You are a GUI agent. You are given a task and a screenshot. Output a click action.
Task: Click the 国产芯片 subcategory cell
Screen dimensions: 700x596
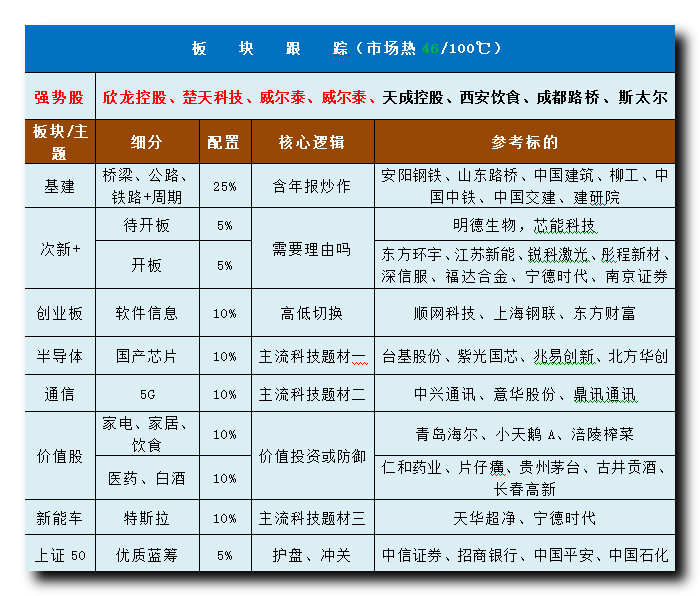click(146, 356)
